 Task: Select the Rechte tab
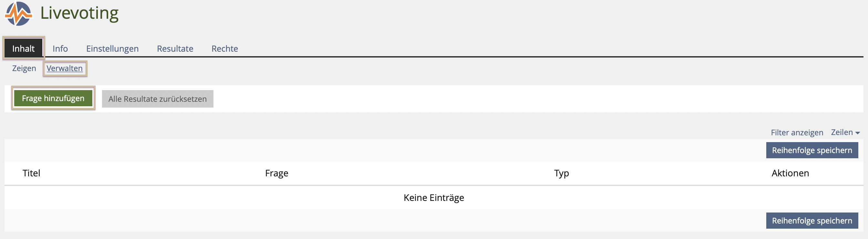pyautogui.click(x=224, y=48)
